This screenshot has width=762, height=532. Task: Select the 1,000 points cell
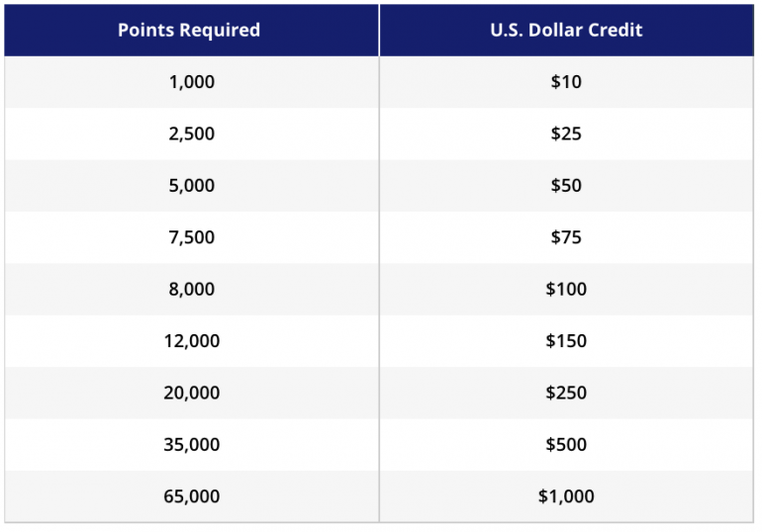191,82
